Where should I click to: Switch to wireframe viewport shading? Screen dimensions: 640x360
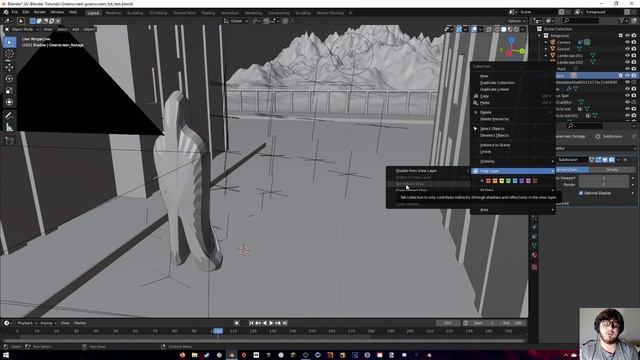pyautogui.click(x=497, y=29)
